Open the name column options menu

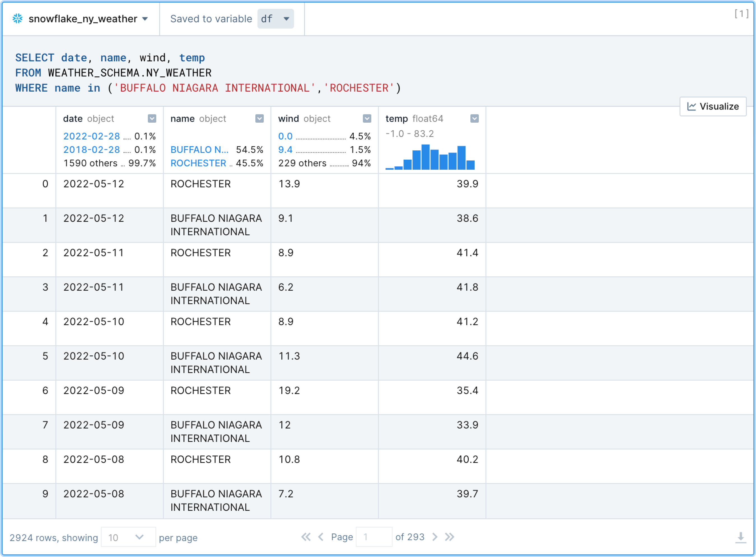point(259,118)
